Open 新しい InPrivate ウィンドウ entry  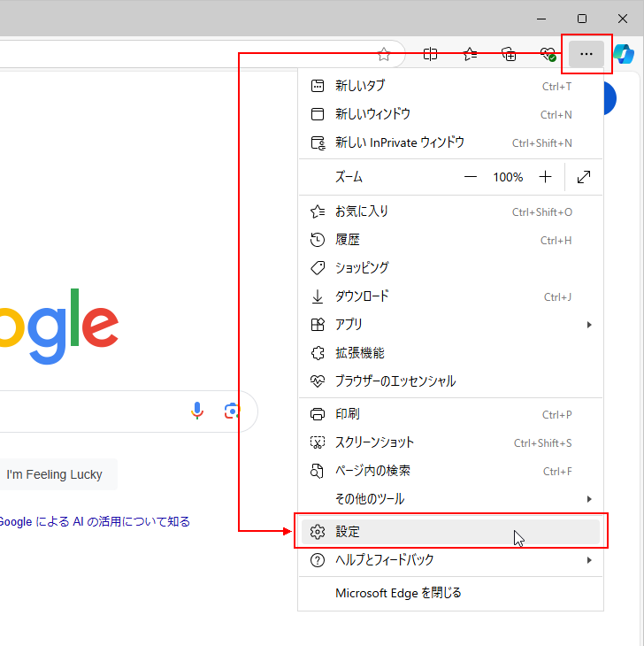(450, 142)
